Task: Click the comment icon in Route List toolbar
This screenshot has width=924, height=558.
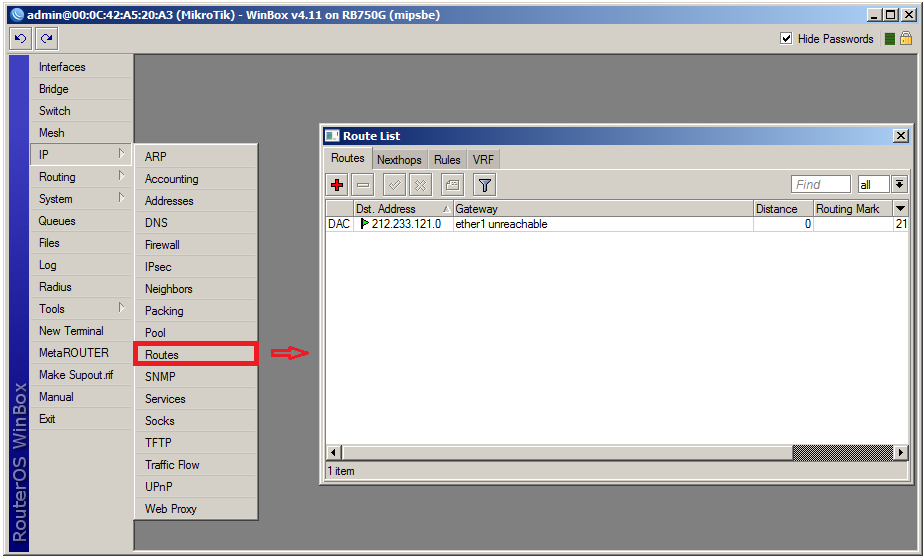Action: [452, 185]
